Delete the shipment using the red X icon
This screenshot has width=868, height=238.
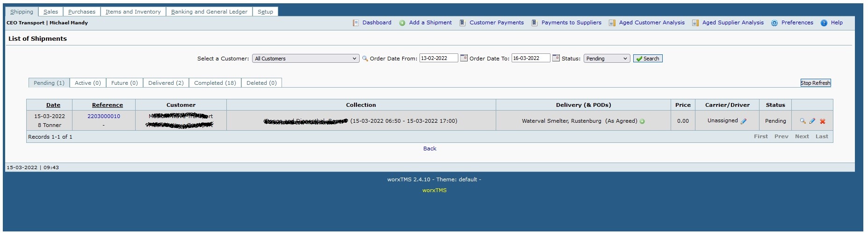click(x=823, y=121)
